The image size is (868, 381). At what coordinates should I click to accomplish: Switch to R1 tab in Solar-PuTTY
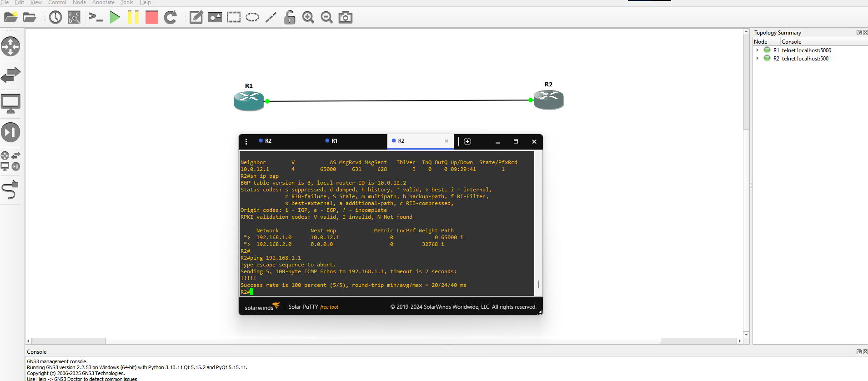(353, 141)
